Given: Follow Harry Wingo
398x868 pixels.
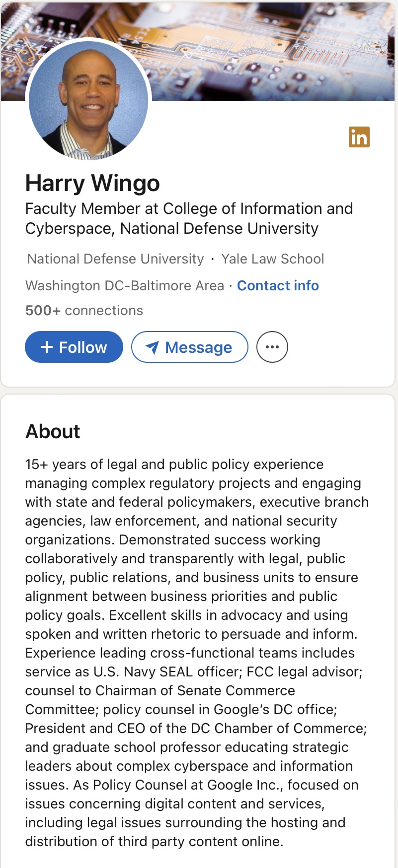Looking at the screenshot, I should [x=74, y=347].
